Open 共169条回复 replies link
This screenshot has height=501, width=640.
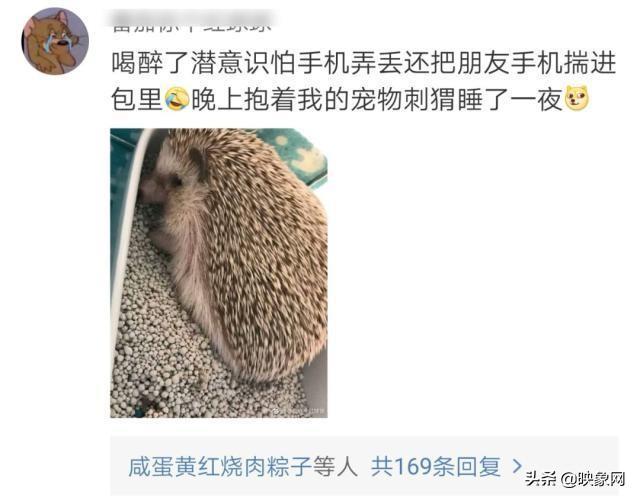tap(436, 466)
